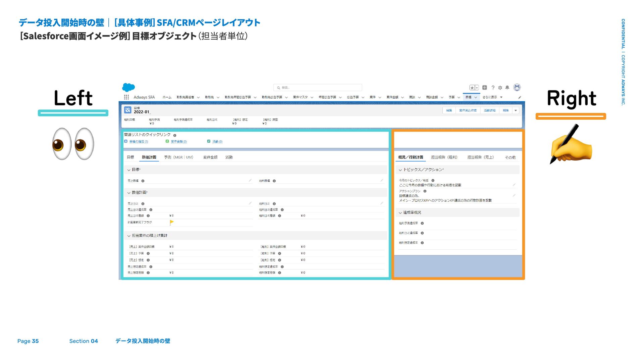The image size is (644, 362).
Task: Edit the 売上目標 field via its pencil icon
Action: pyautogui.click(x=250, y=181)
